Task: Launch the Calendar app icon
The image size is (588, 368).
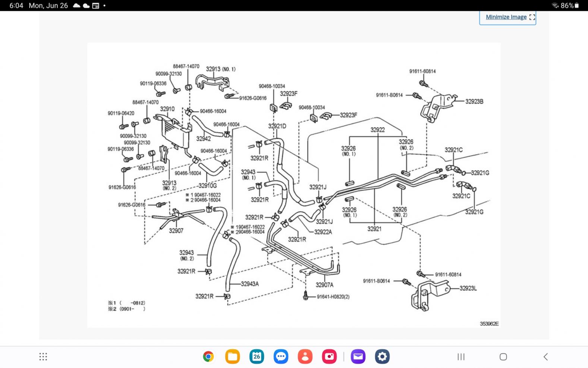Action: tap(257, 356)
